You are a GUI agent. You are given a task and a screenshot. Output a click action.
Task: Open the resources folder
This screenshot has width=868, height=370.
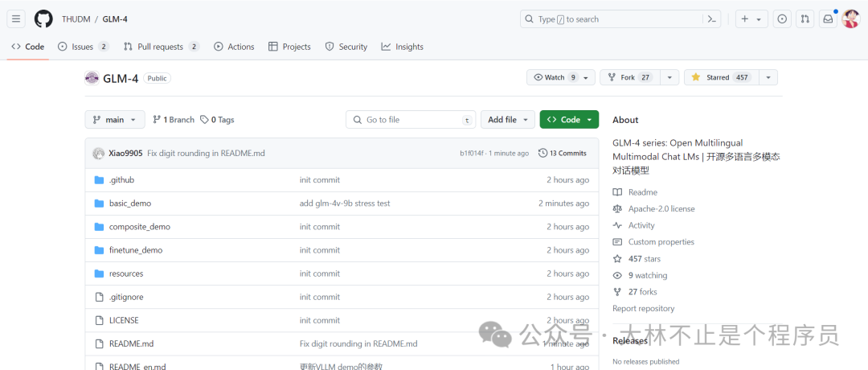(126, 273)
